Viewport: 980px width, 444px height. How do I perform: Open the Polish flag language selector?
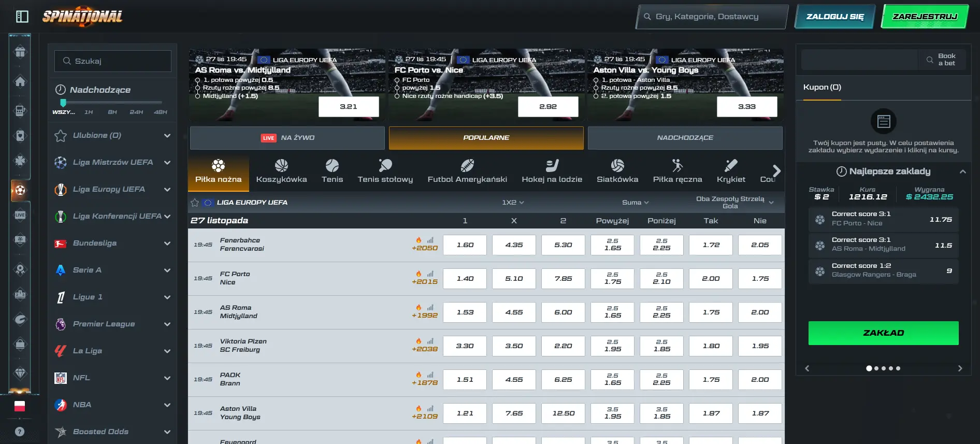(x=20, y=406)
